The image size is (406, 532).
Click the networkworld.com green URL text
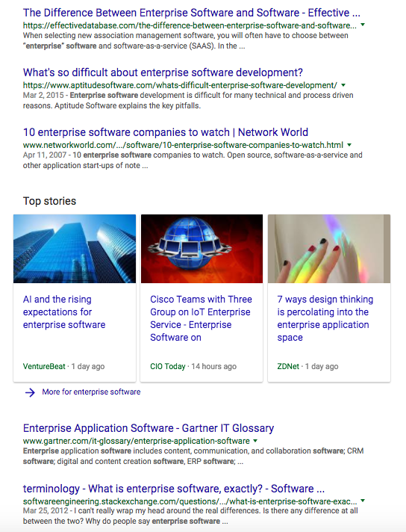coord(183,145)
